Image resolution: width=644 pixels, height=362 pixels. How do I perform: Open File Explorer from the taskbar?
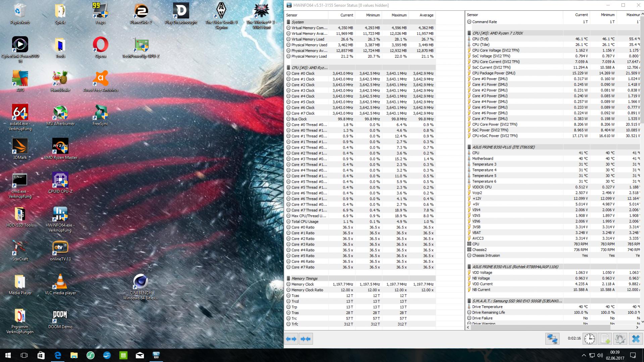(74, 355)
